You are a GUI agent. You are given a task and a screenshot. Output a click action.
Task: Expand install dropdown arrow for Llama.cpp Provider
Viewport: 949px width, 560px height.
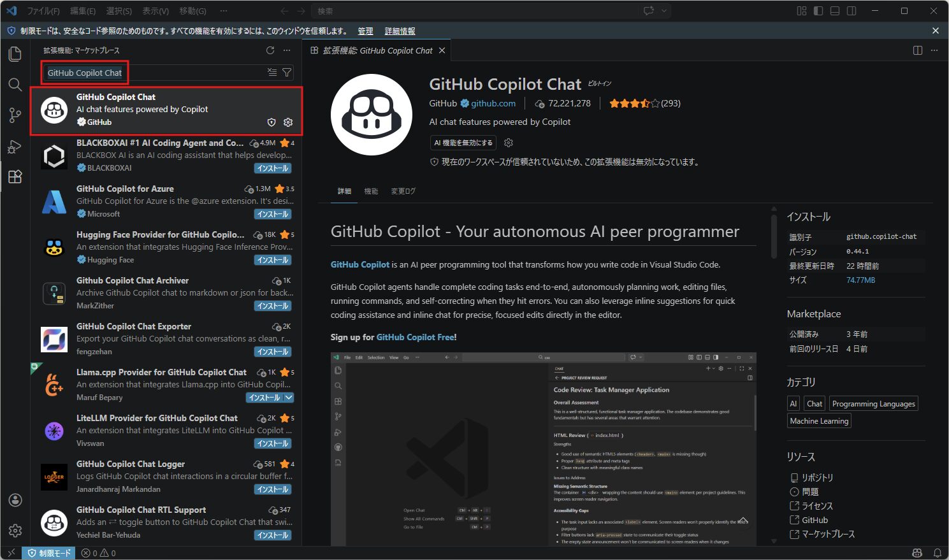point(289,398)
